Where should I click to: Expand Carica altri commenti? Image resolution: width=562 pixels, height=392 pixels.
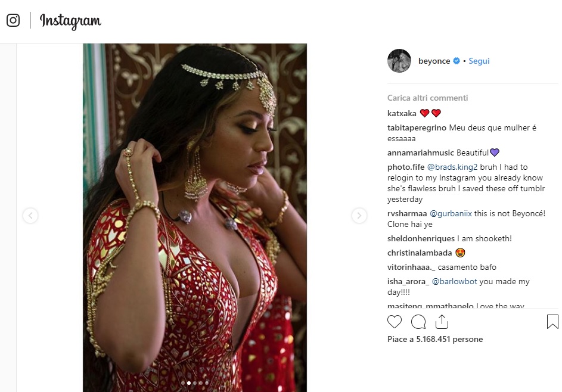pos(427,98)
